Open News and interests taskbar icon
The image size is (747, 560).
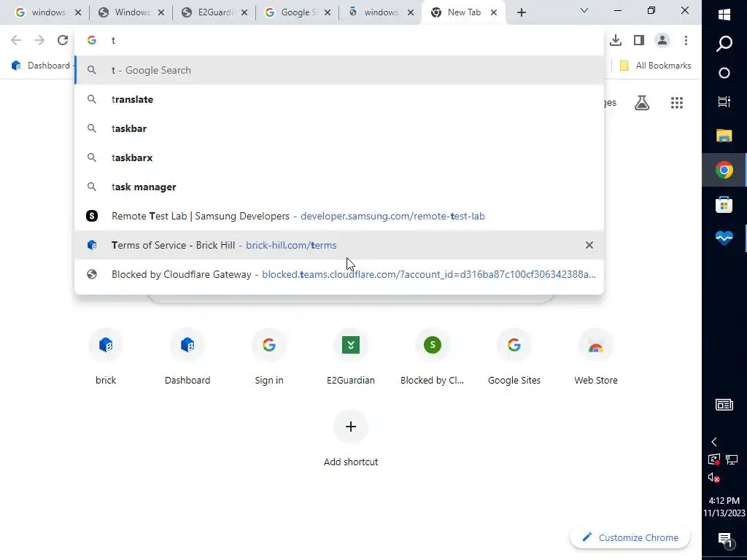click(724, 405)
